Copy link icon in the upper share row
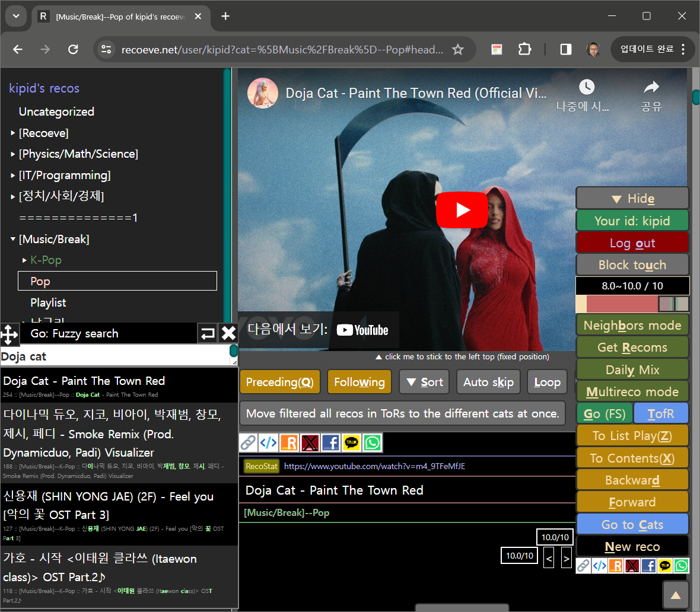 (248, 443)
